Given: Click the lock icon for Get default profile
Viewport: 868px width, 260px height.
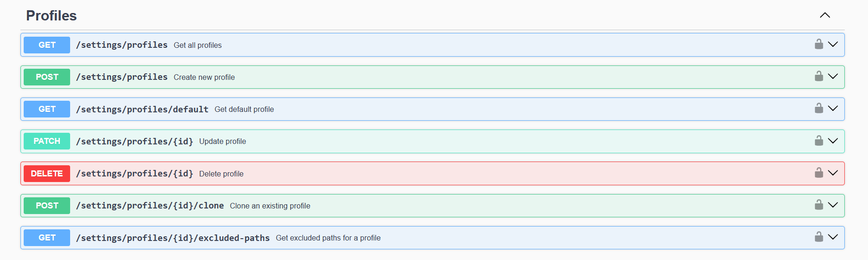Looking at the screenshot, I should tap(819, 109).
